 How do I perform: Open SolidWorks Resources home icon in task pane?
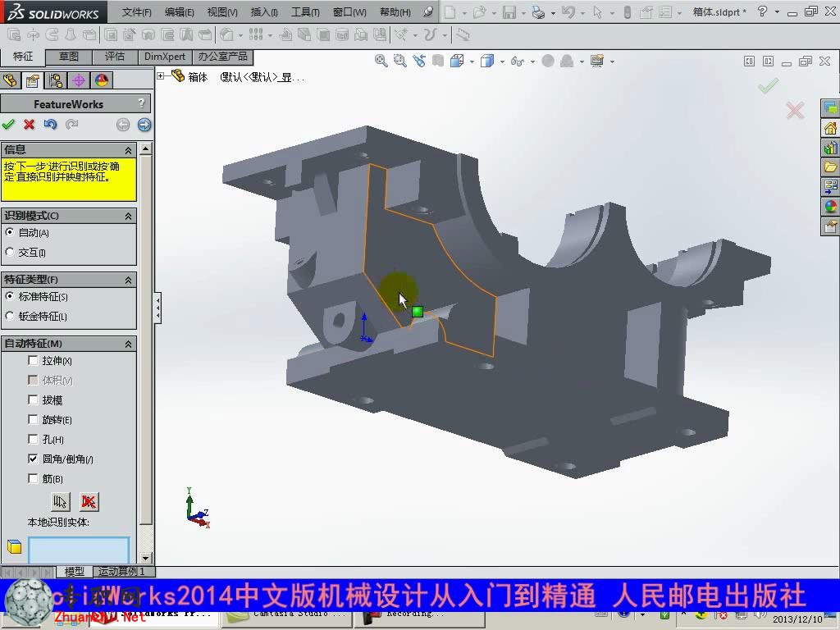[x=830, y=129]
